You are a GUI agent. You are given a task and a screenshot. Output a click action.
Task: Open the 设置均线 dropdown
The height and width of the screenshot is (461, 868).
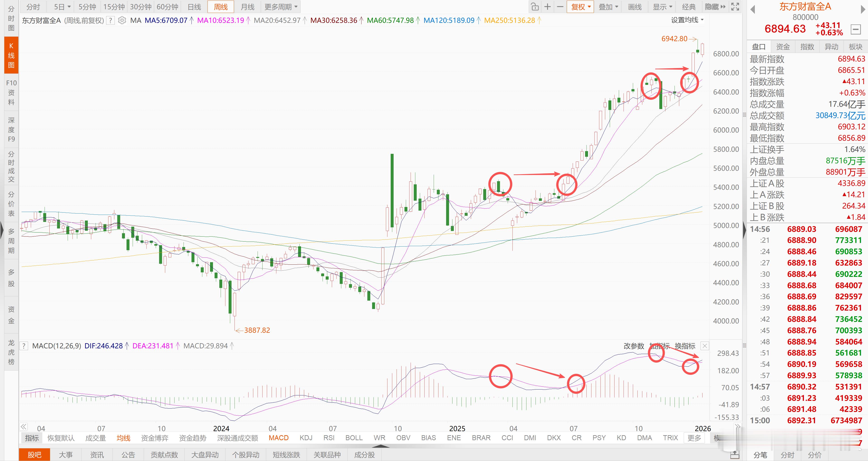(x=687, y=20)
